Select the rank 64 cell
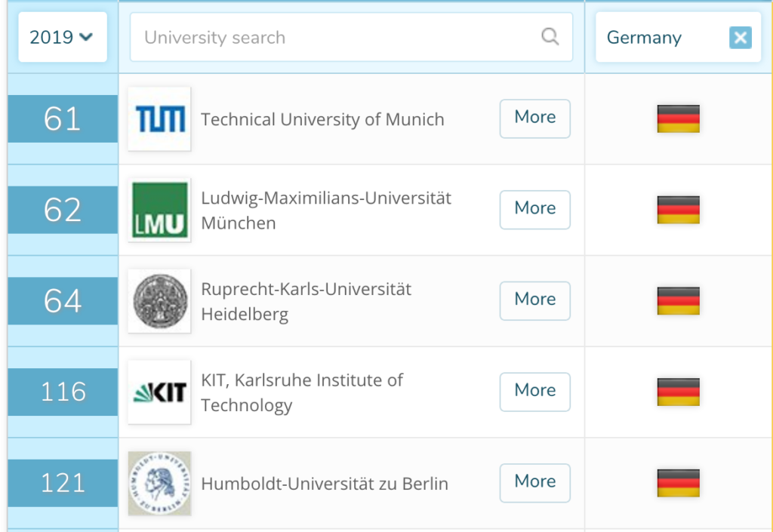Viewport: 773px width, 532px height. point(63,301)
